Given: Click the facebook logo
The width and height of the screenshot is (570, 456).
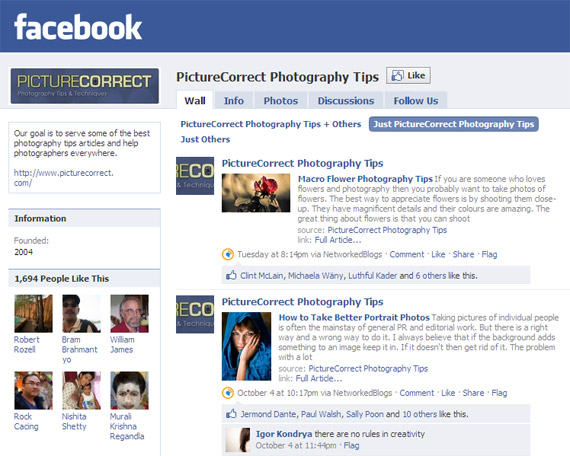Looking at the screenshot, I should (78, 27).
